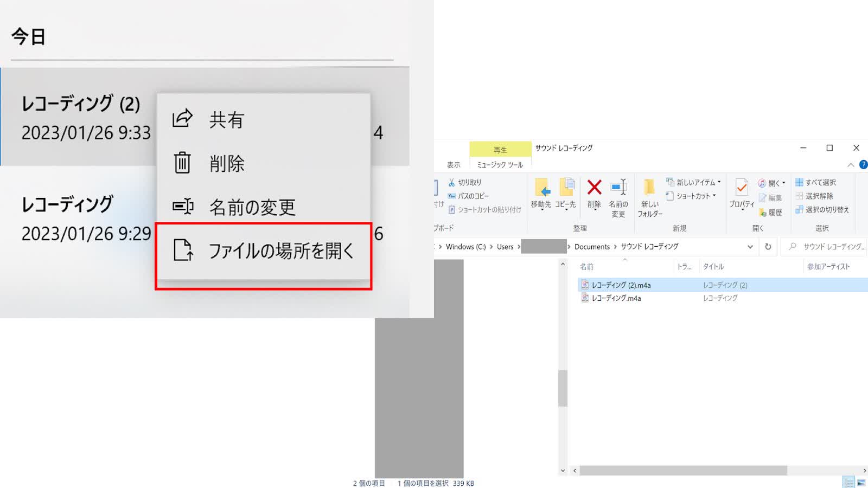
Task: Click ショートカットの貼り付け in the ribbon
Action: [484, 209]
